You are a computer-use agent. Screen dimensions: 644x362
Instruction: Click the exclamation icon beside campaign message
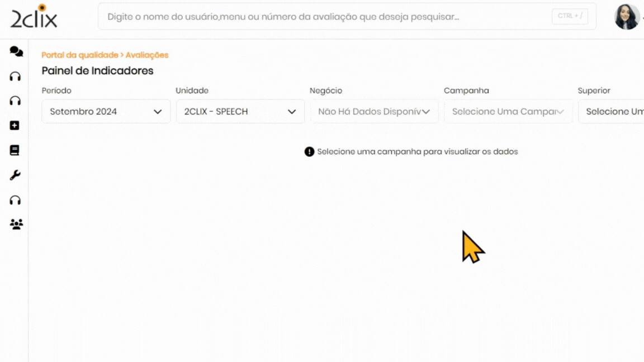click(309, 152)
